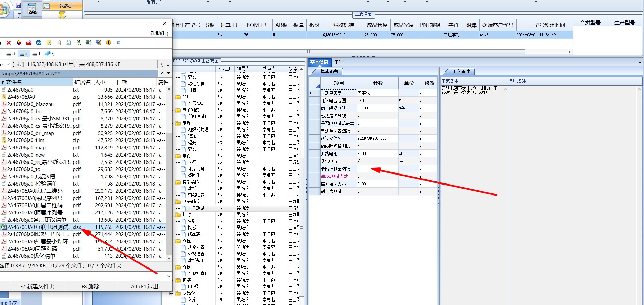
Task: Select file 2a46706ja0_biaozhu pdf
Action: 83,104
